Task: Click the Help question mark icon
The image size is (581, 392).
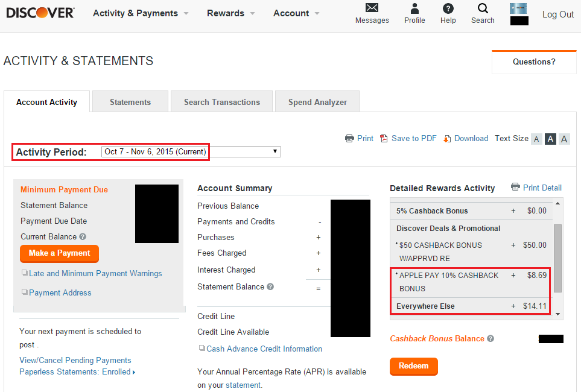Action: pos(448,8)
